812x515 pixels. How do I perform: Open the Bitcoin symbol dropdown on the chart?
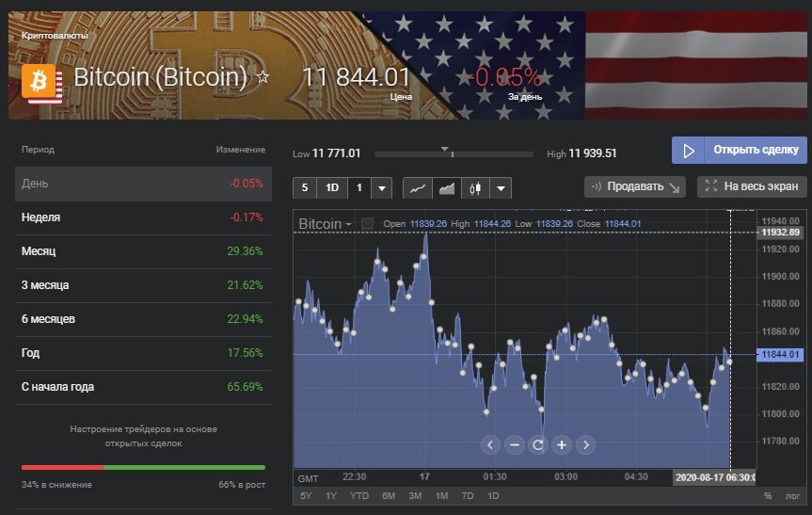(x=325, y=224)
